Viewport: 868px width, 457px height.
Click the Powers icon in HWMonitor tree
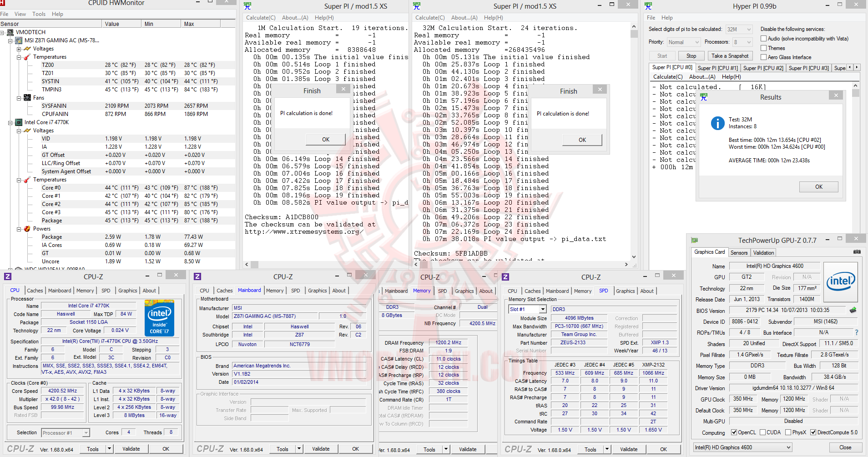27,229
